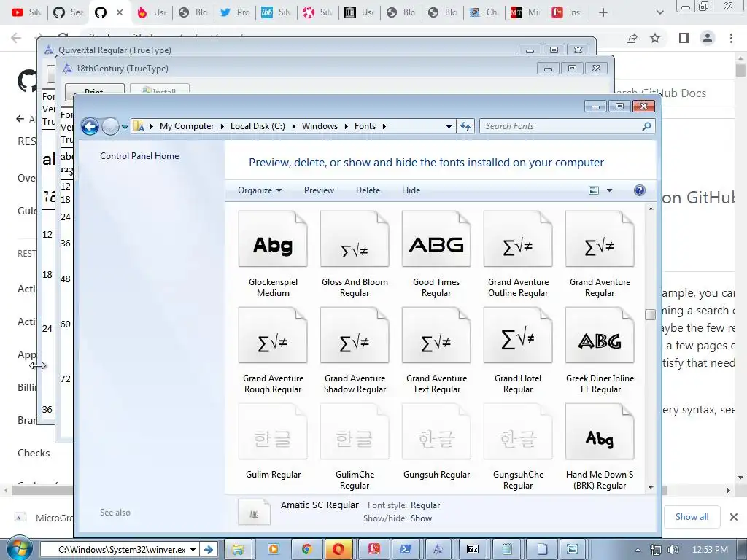Image resolution: width=747 pixels, height=560 pixels.
Task: Bookmark this page with the star icon
Action: pos(655,38)
